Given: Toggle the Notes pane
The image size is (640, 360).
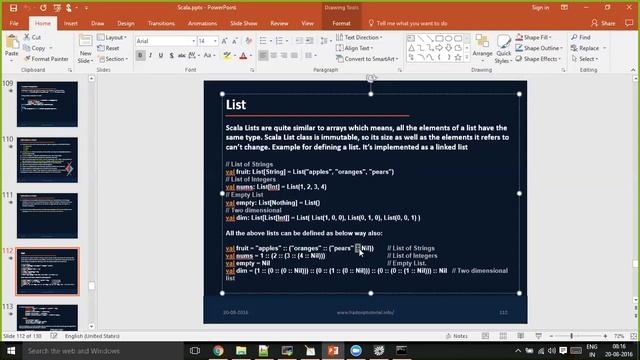Looking at the screenshot, I should (x=457, y=336).
